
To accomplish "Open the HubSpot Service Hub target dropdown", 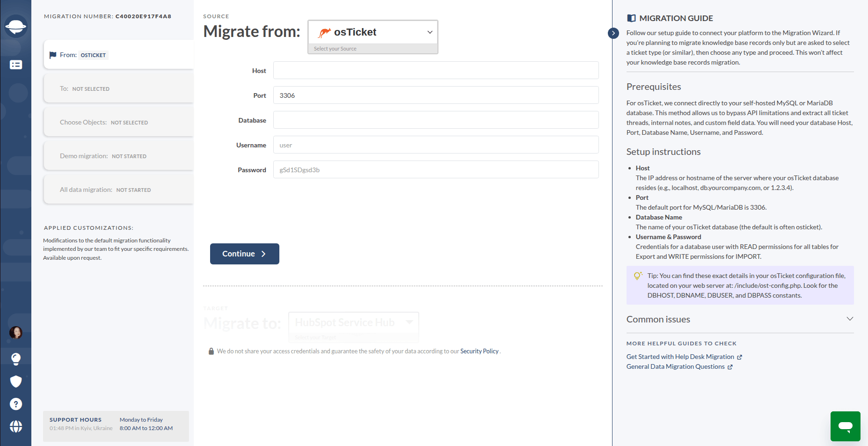I will [x=354, y=322].
